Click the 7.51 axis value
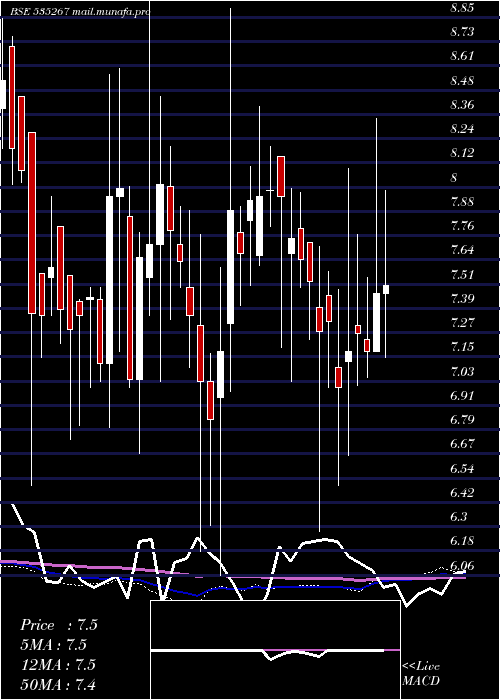This screenshot has height=700, width=500. [462, 275]
